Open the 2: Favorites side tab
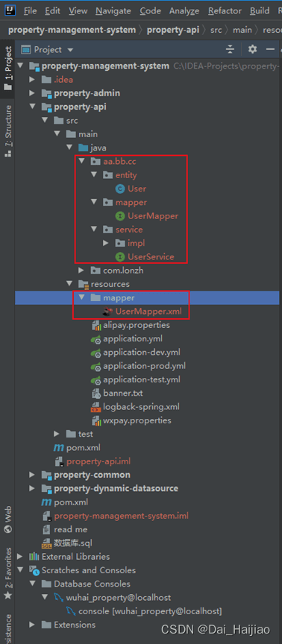 (x=7, y=573)
